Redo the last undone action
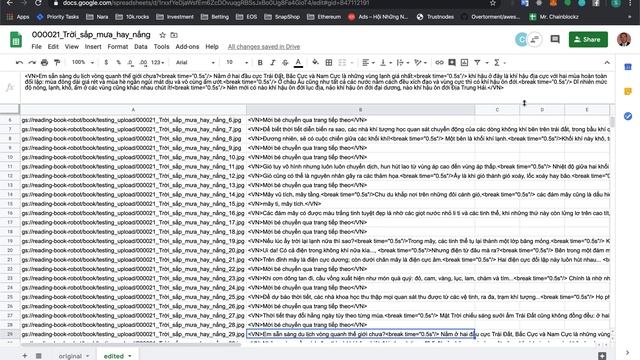The image size is (640, 360). tap(32, 62)
